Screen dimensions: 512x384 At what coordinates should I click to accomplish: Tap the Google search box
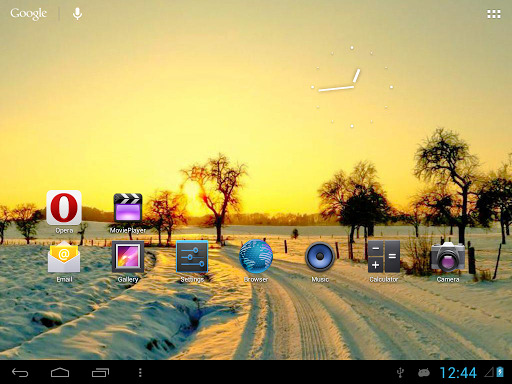[29, 14]
